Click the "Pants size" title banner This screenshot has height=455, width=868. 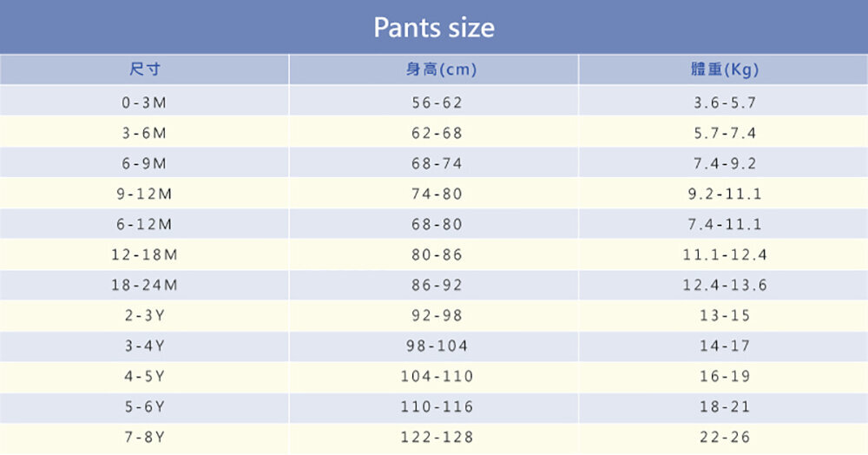coord(434,28)
